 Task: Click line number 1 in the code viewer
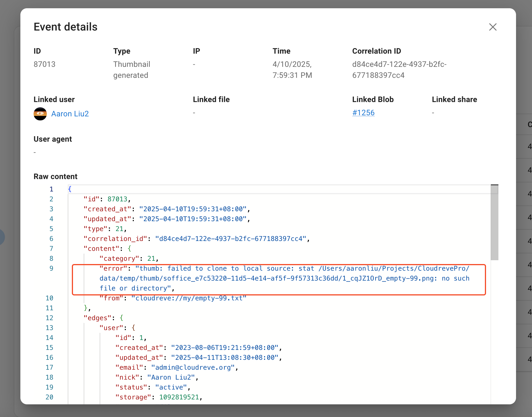pos(51,189)
